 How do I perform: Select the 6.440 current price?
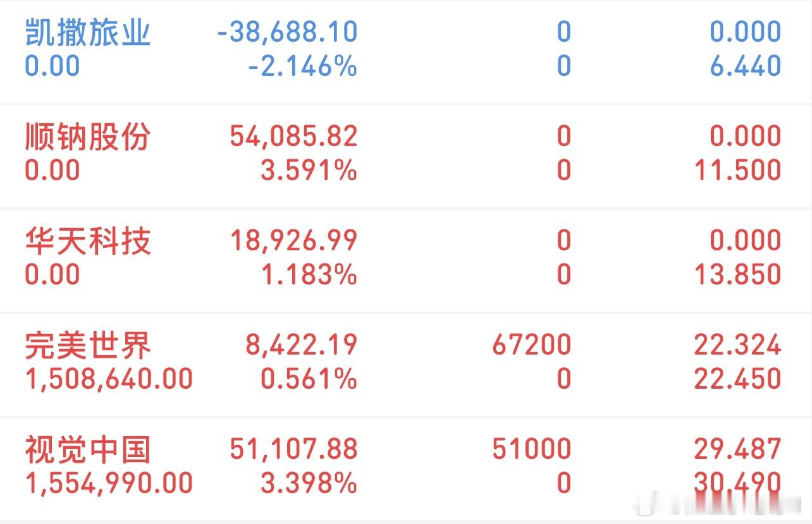coord(746,66)
